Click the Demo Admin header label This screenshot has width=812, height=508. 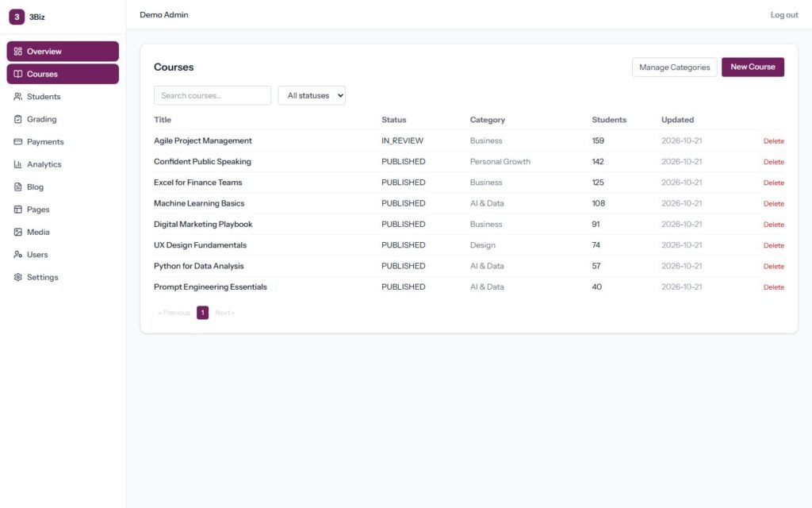163,14
